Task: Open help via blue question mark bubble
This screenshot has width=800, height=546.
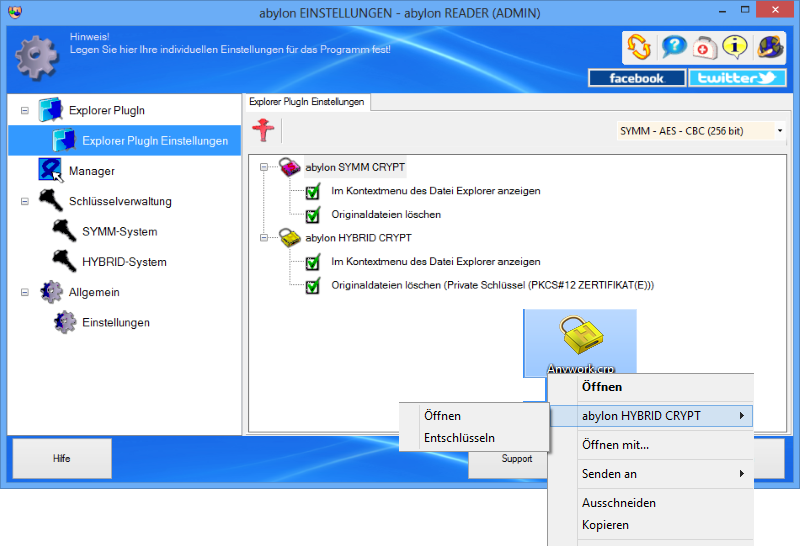Action: pos(673,47)
